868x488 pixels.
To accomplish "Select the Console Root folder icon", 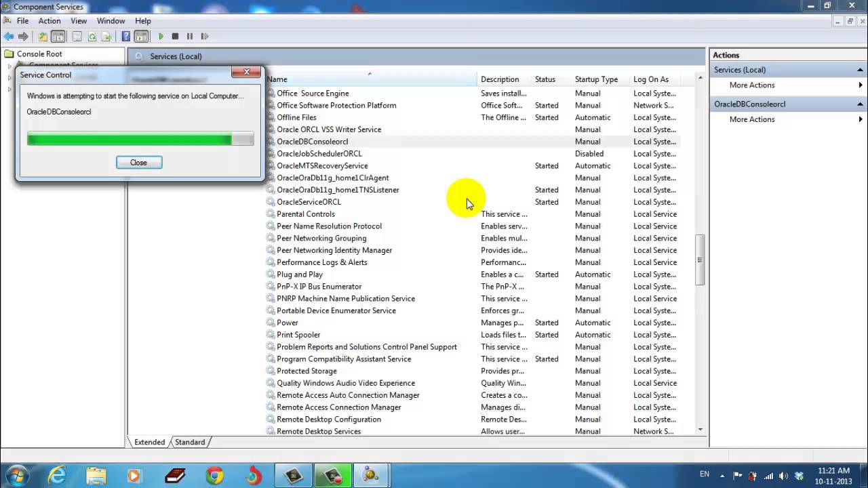I will coord(9,54).
